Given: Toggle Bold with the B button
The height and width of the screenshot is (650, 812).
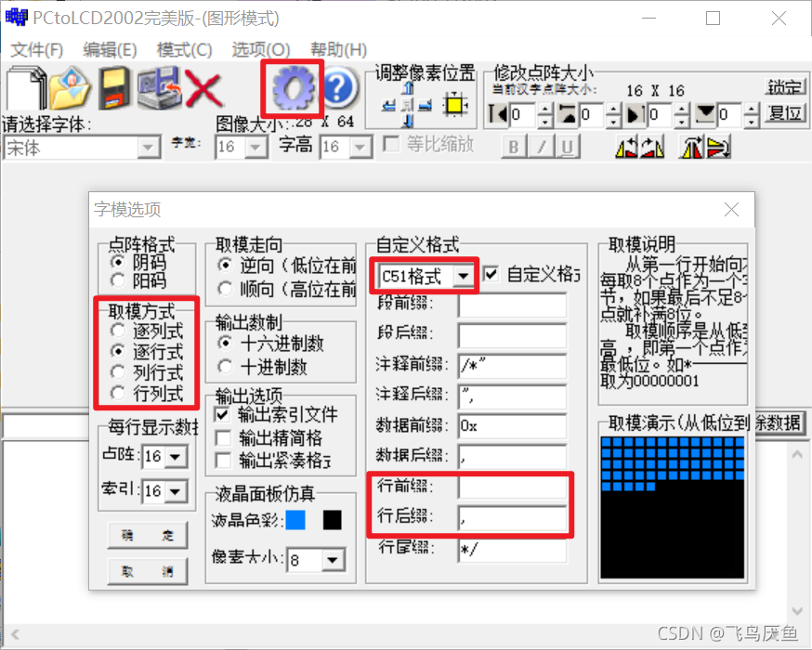Looking at the screenshot, I should pos(514,147).
